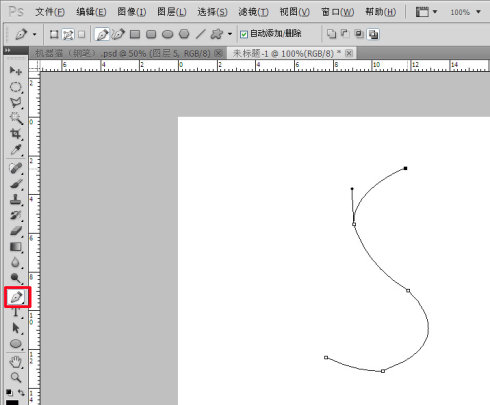Uncheck the 自动添加/删除 checkbox
The image size is (490, 405).
[x=244, y=34]
